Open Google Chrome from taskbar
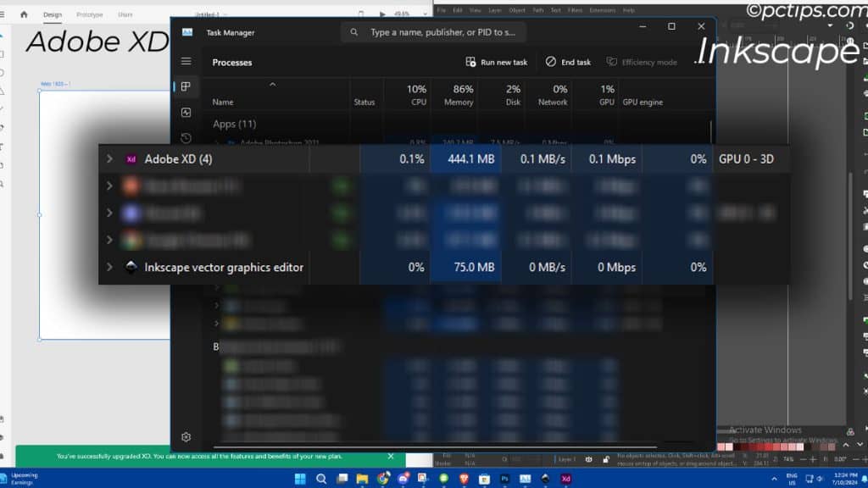 [x=382, y=479]
